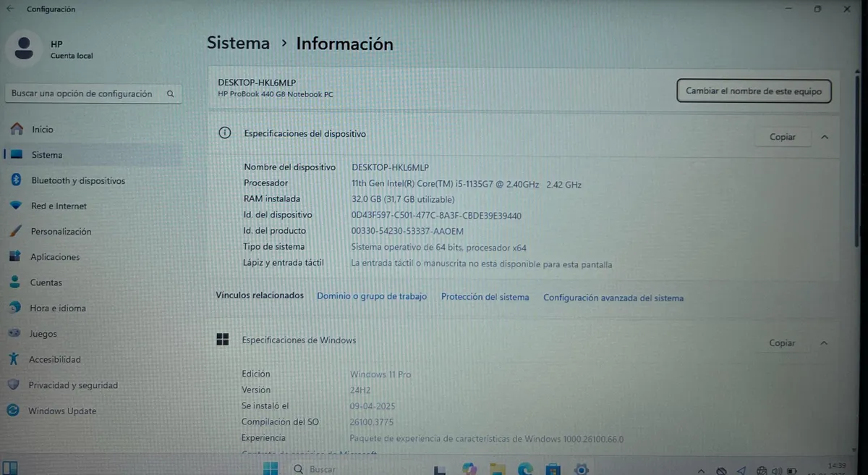Select the Sistema section in the sidebar

[x=93, y=155]
